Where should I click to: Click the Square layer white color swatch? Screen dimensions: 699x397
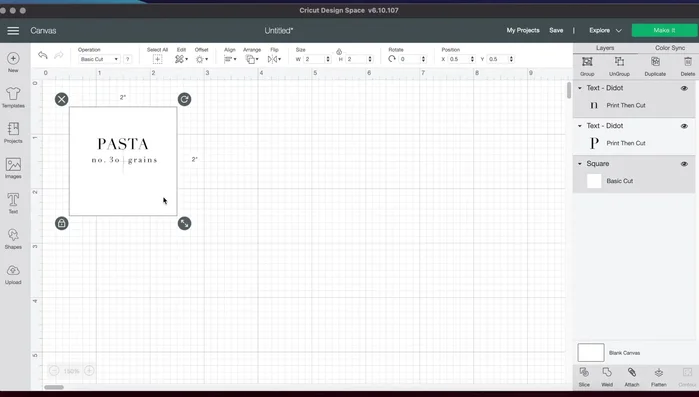pyautogui.click(x=594, y=181)
